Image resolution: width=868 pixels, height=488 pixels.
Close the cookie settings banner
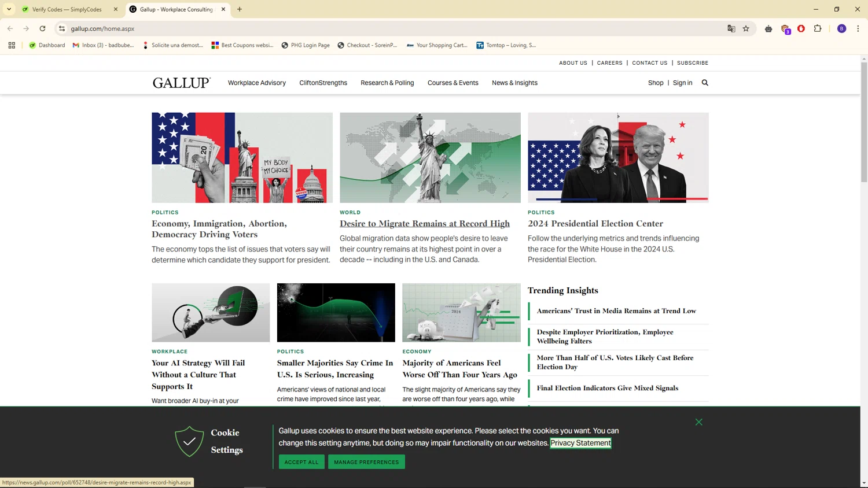pos(699,422)
